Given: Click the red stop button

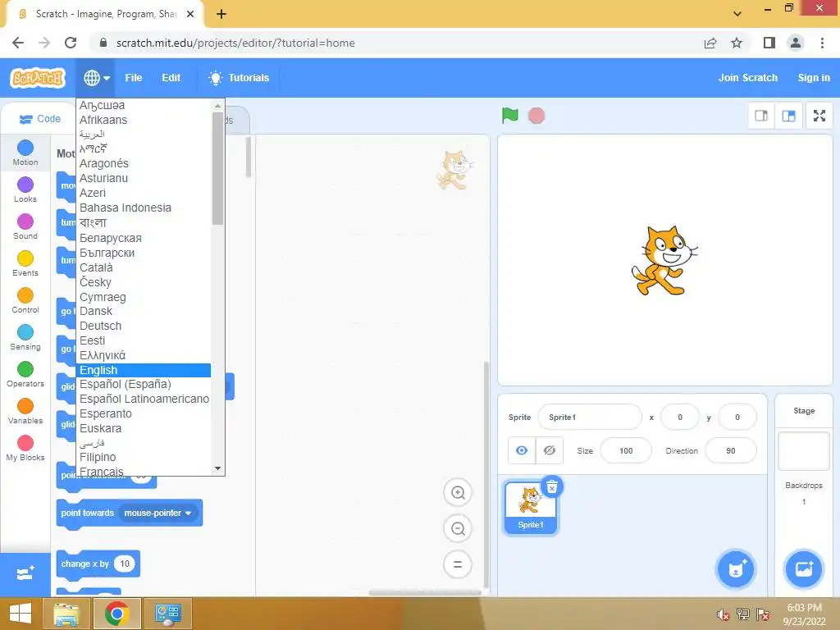Looking at the screenshot, I should coord(536,116).
